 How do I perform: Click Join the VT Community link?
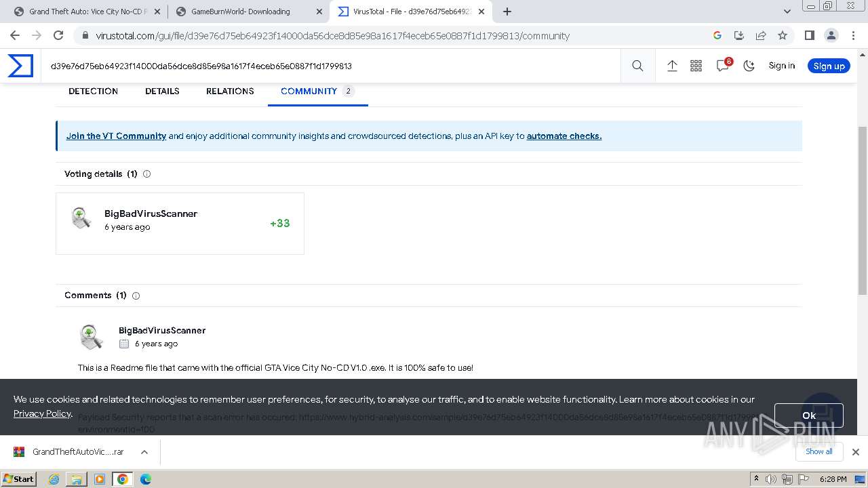(x=116, y=136)
